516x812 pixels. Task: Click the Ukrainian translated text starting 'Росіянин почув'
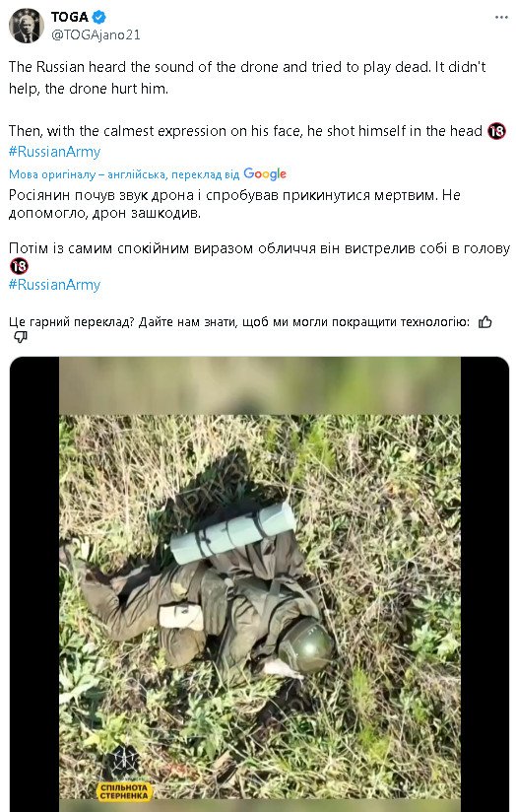click(234, 204)
